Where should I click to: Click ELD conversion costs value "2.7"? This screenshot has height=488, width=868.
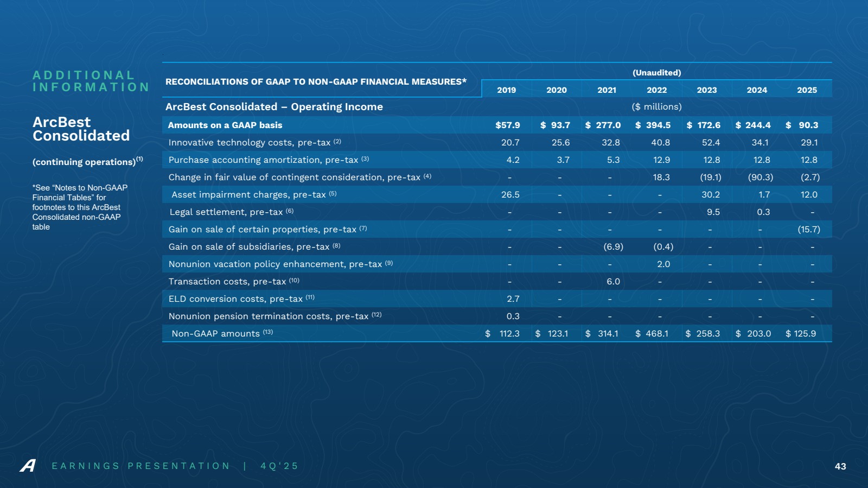[513, 299]
